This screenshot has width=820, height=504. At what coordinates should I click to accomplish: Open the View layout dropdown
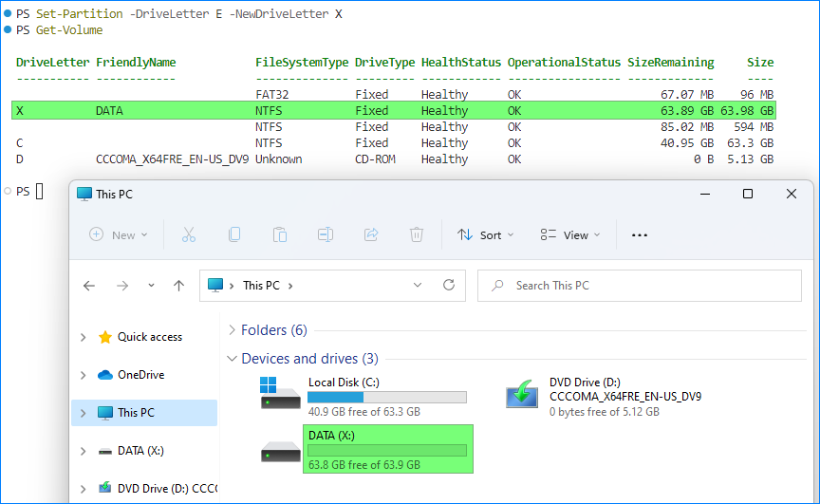pyautogui.click(x=569, y=234)
